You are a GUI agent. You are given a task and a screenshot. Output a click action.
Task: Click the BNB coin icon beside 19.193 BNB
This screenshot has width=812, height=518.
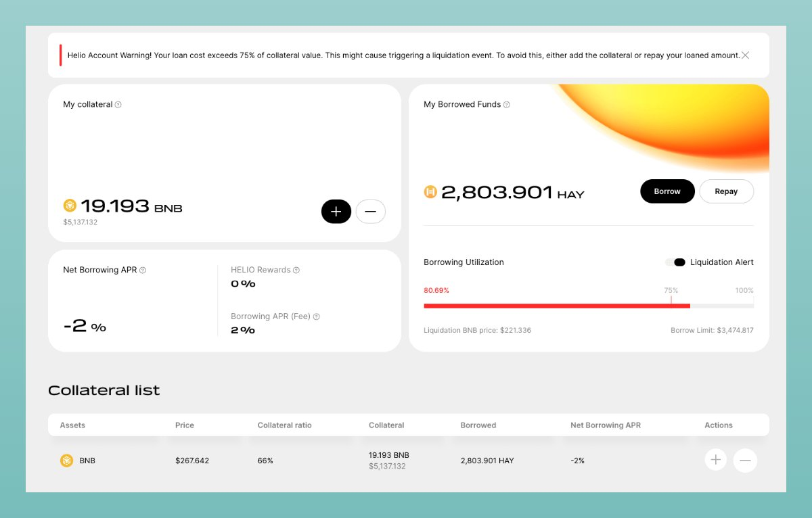70,206
